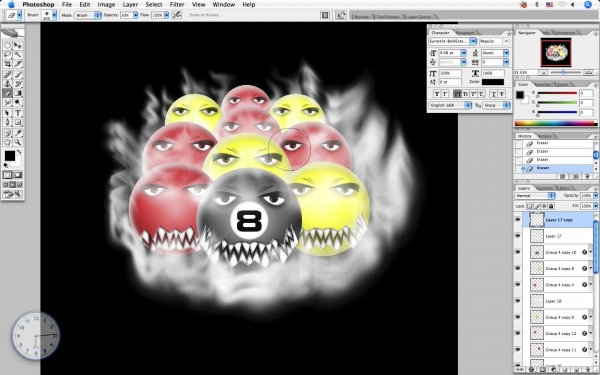Select the Lasso tool

[8, 55]
